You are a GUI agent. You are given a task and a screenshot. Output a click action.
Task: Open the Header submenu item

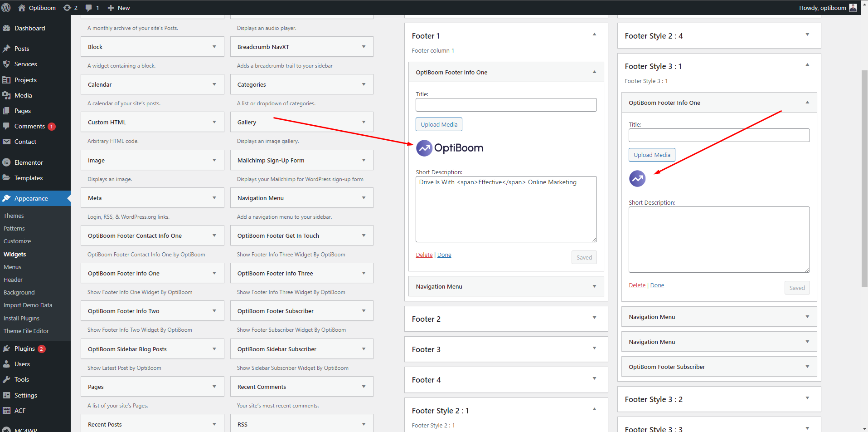pyautogui.click(x=13, y=280)
